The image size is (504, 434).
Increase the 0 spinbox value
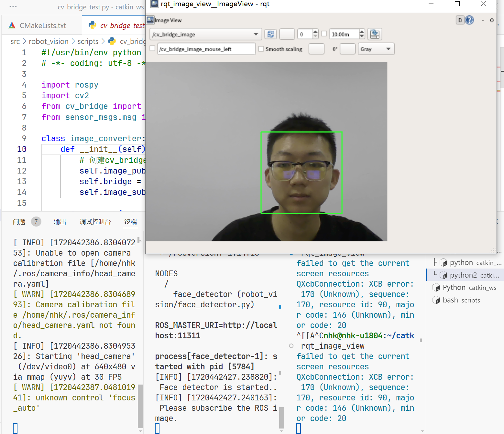(x=315, y=32)
